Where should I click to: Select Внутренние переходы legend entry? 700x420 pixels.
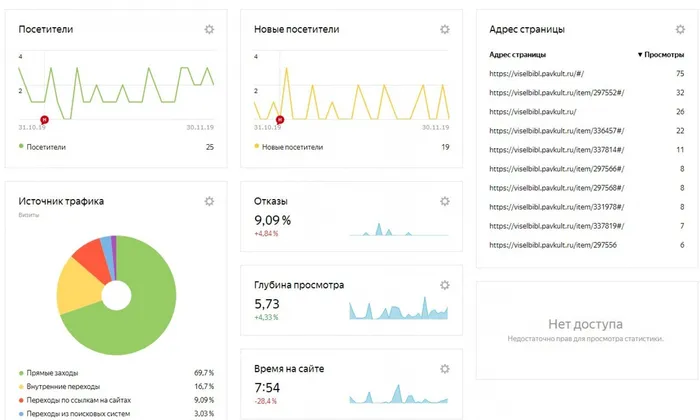[59, 387]
